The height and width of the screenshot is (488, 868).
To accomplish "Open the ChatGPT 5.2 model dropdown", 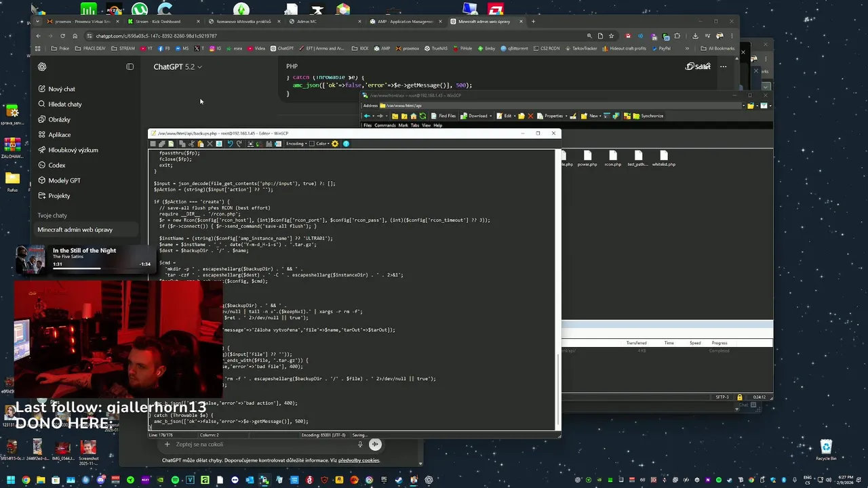I will (178, 66).
